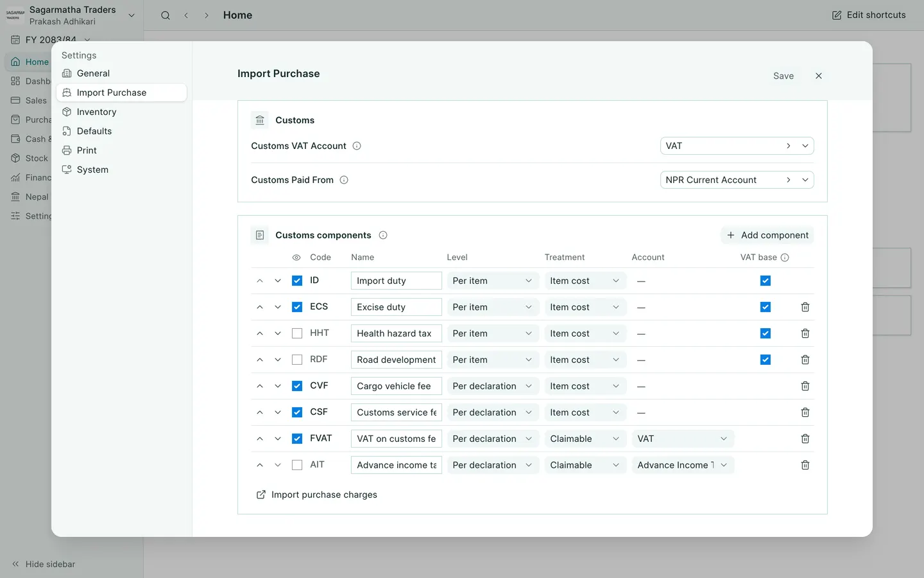Delete the HHT Health hazard tax row

pos(805,333)
